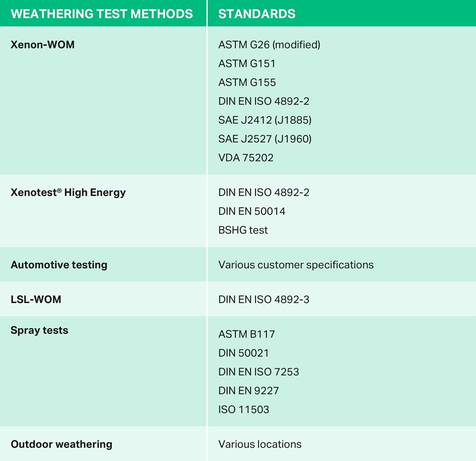Screen dimensions: 476x461
Task: Click the Outdoor weathering row label
Action: (61, 444)
